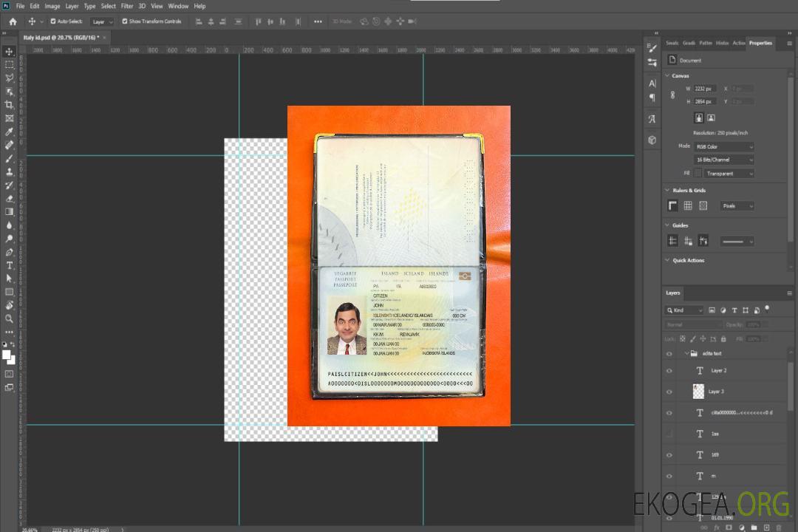798x532 pixels.
Task: Click the foreground color swatch
Action: 6,354
